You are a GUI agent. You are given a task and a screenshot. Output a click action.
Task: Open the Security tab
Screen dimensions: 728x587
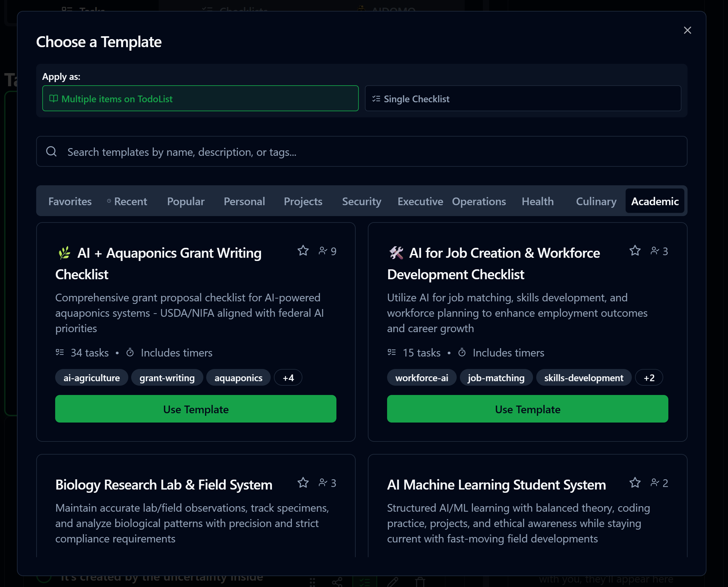pyautogui.click(x=362, y=201)
